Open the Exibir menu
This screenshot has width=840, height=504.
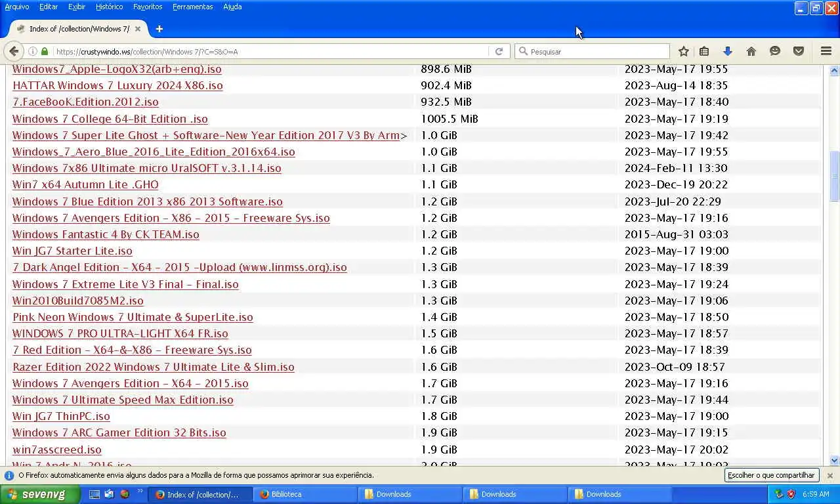click(77, 7)
